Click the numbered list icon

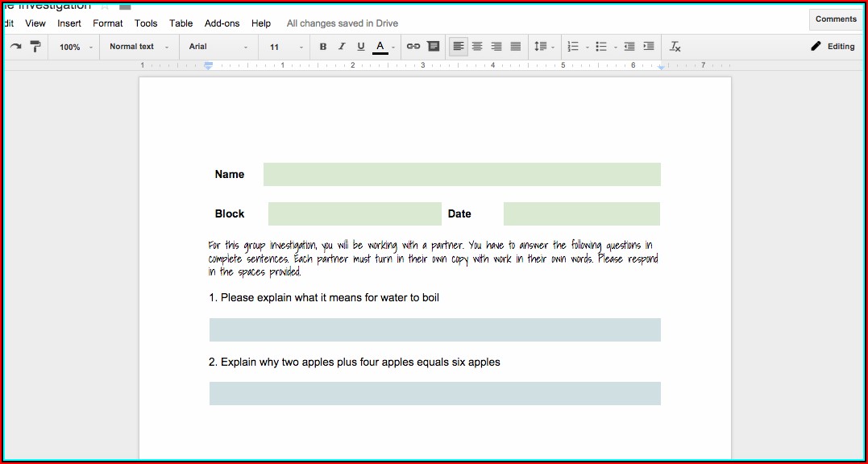(574, 47)
